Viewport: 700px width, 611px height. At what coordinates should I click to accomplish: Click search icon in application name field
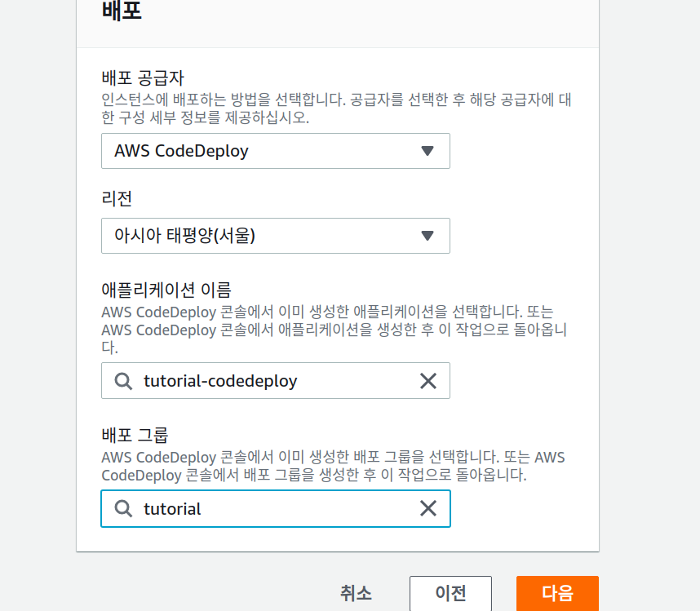[123, 381]
